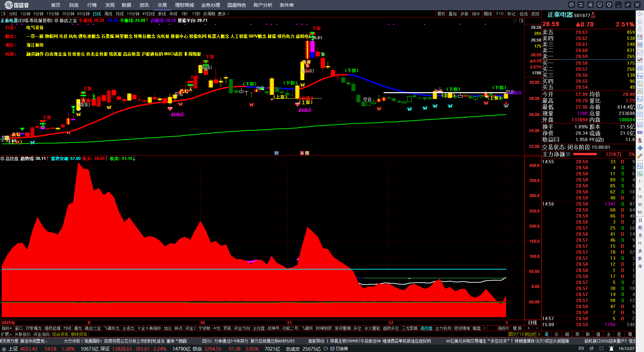Click the 筹 chip distribution tab
644x352 pixels.
[630, 334]
